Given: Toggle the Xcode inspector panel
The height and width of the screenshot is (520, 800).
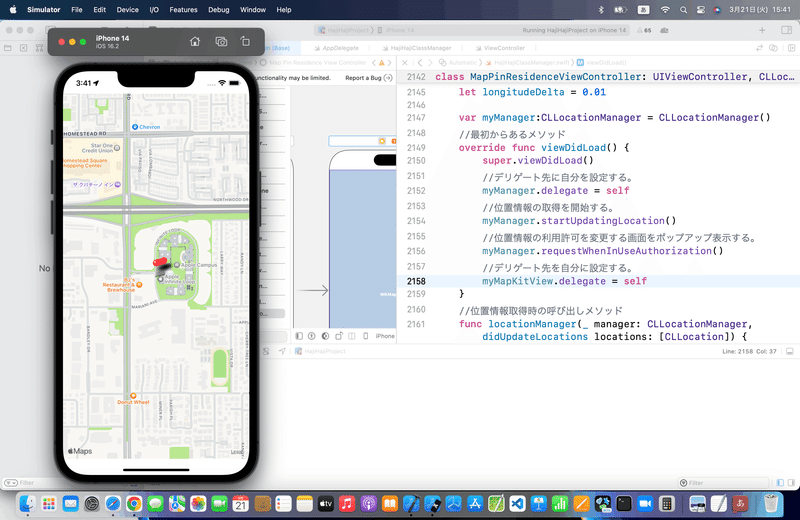Looking at the screenshot, I should point(786,30).
